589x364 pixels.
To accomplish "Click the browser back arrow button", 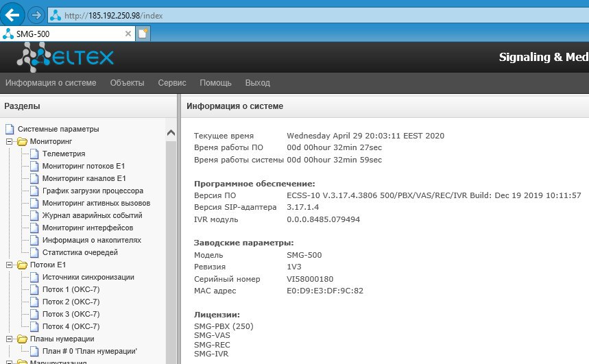I will pos(12,15).
